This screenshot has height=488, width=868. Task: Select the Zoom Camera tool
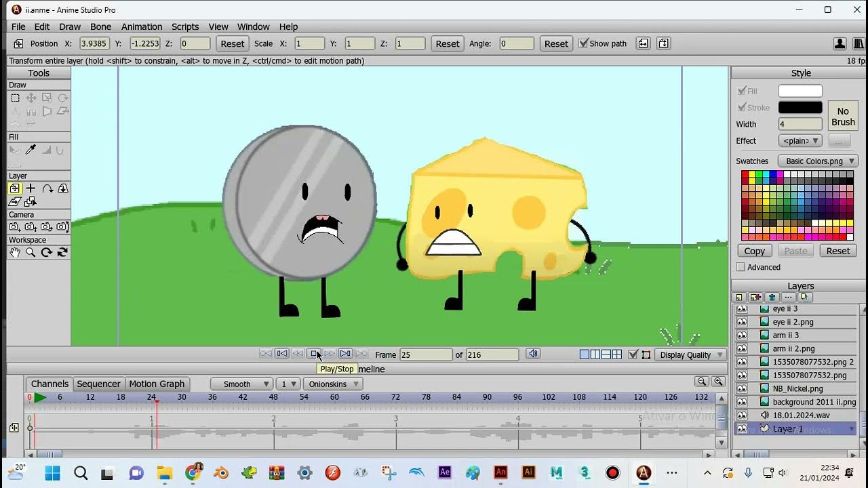(x=31, y=227)
